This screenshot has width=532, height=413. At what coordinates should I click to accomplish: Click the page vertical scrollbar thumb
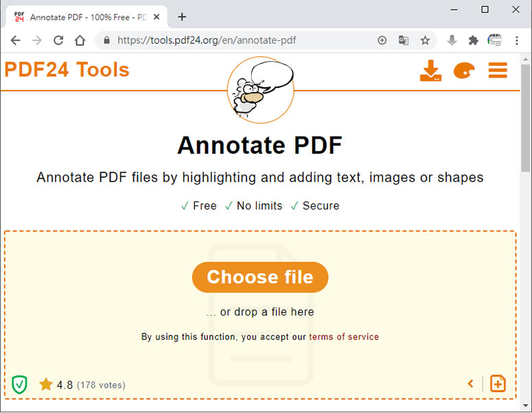(x=525, y=118)
